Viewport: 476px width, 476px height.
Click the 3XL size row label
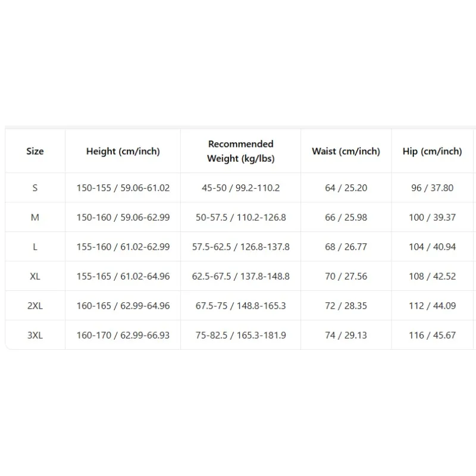(x=35, y=335)
